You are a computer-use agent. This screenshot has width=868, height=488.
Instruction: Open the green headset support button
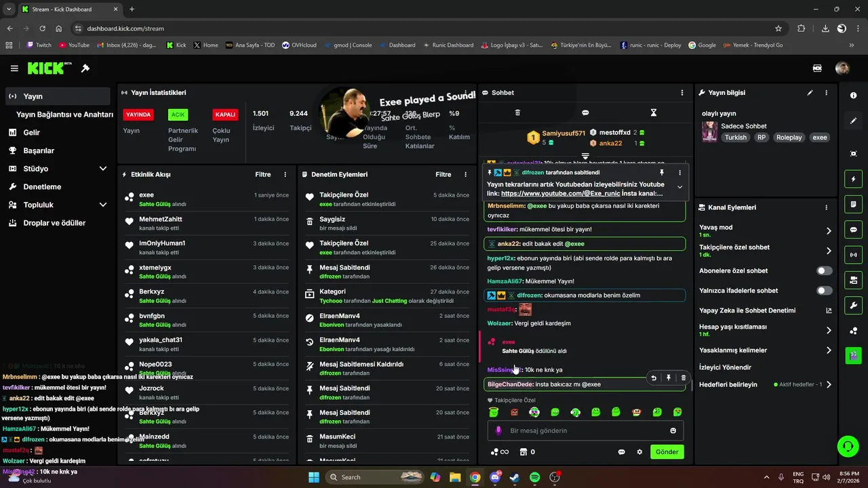[x=848, y=446]
